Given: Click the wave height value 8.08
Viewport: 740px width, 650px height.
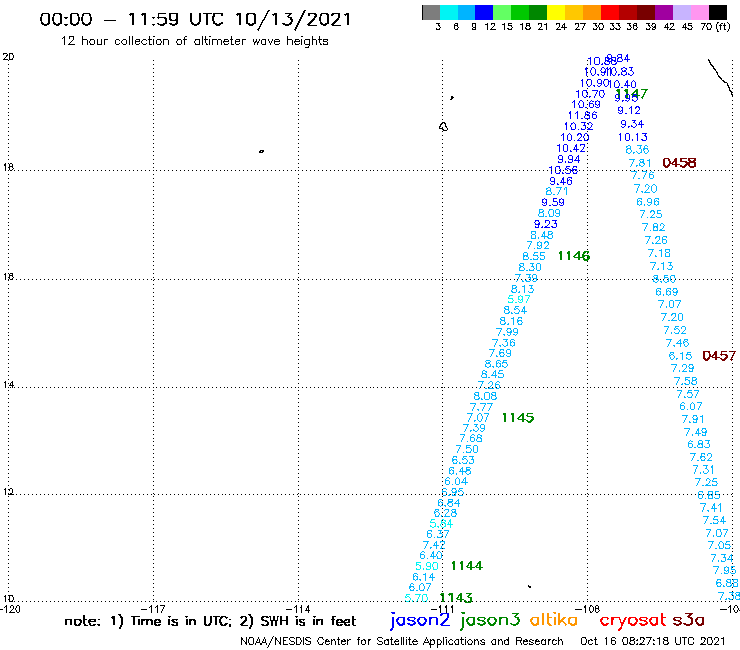Looking at the screenshot, I should pos(485,396).
